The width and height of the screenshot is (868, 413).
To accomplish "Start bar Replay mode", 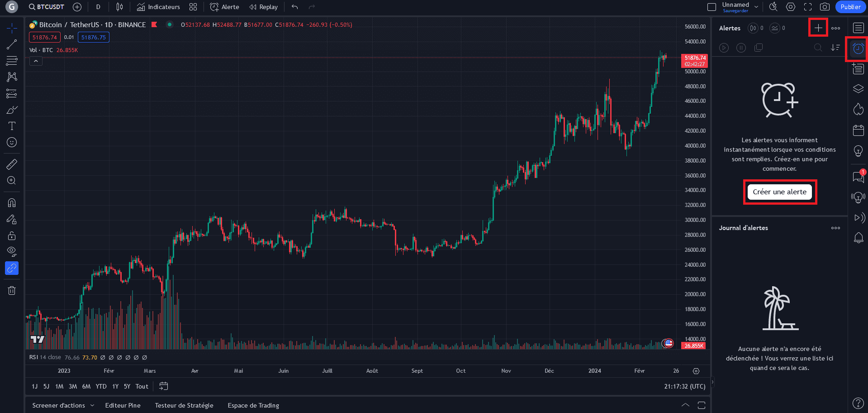I will pyautogui.click(x=264, y=7).
